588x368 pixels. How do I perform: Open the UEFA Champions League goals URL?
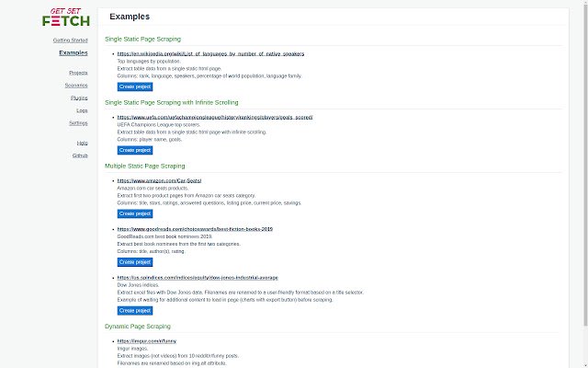[x=215, y=118]
